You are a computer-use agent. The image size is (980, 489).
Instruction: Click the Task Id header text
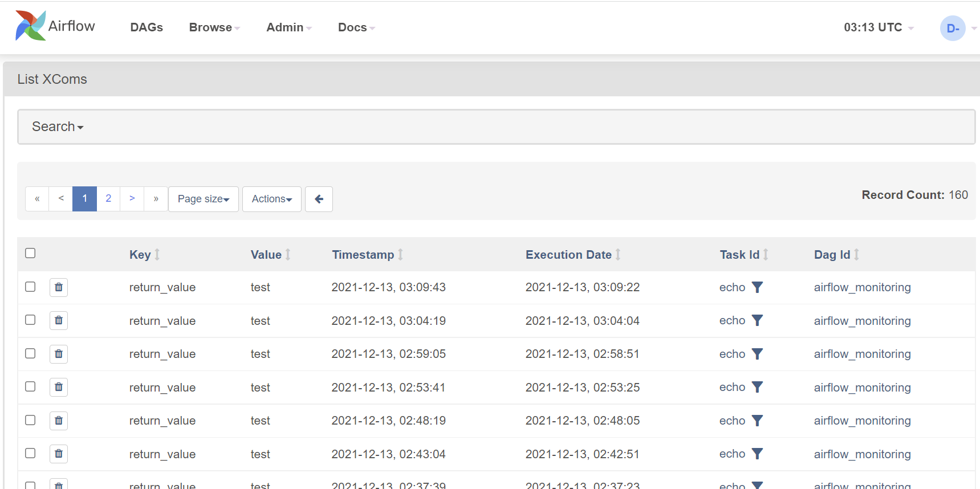pos(739,255)
